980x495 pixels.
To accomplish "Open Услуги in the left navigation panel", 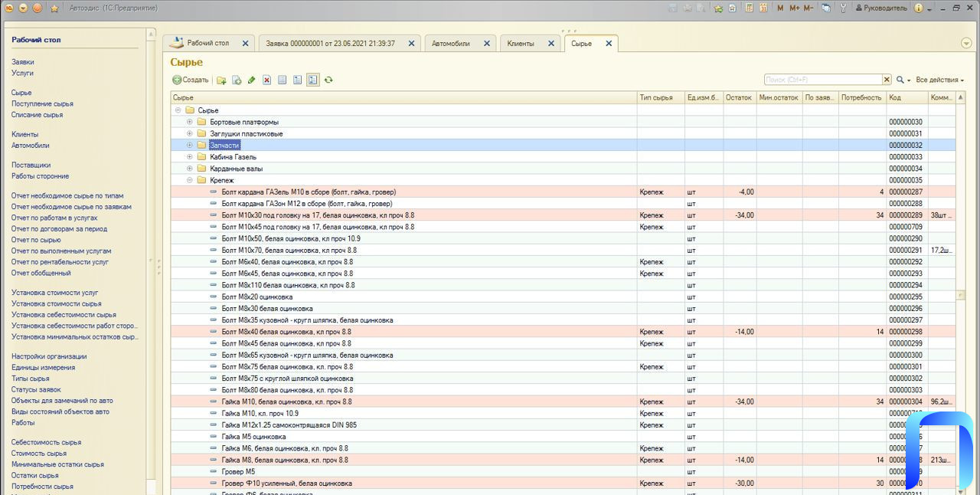I will [22, 73].
